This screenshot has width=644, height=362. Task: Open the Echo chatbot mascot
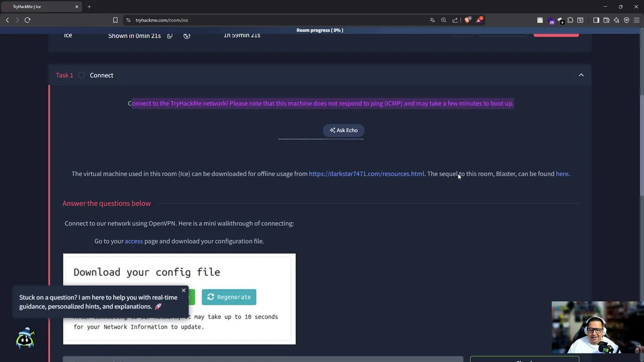tap(25, 338)
